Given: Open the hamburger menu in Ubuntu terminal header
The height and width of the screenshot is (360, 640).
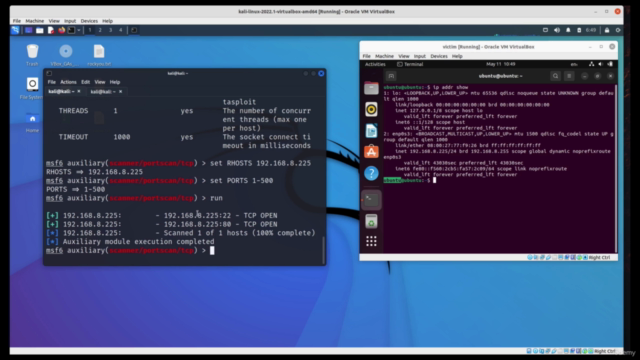Looking at the screenshot, I should [x=569, y=76].
